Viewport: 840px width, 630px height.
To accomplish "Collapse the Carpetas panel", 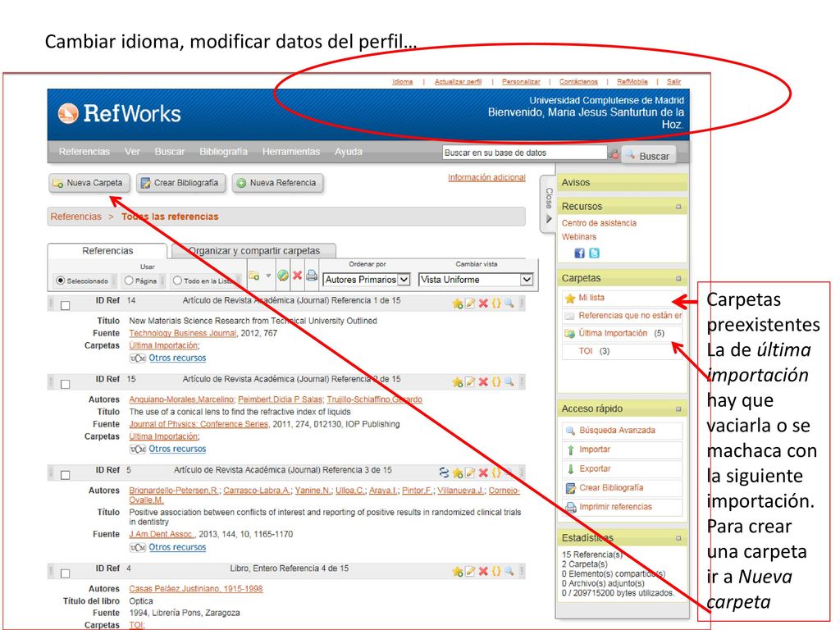I will [x=678, y=279].
